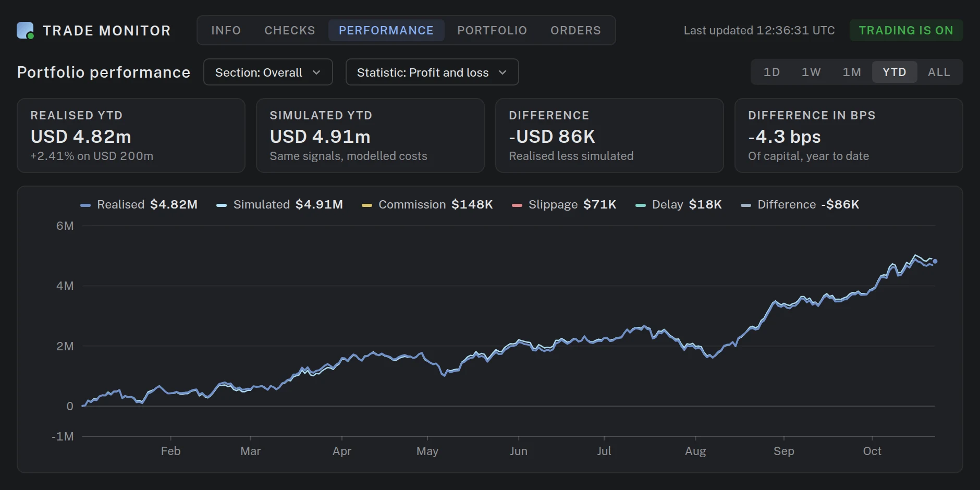Viewport: 980px width, 490px height.
Task: Toggle the Realised series in legend
Action: coord(139,204)
